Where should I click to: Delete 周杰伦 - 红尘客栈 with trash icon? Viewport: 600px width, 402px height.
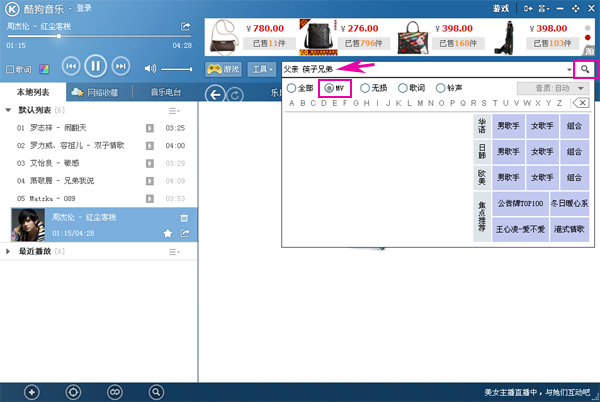184,218
